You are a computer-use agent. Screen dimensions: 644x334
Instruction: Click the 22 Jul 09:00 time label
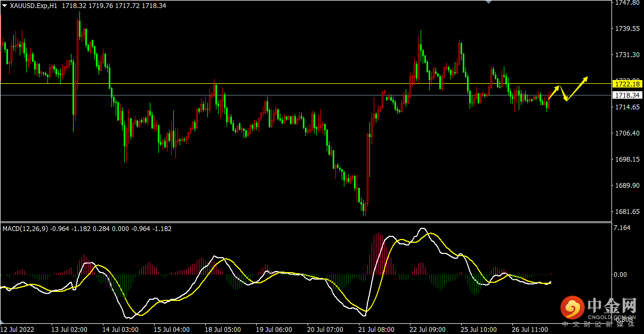[x=428, y=330]
